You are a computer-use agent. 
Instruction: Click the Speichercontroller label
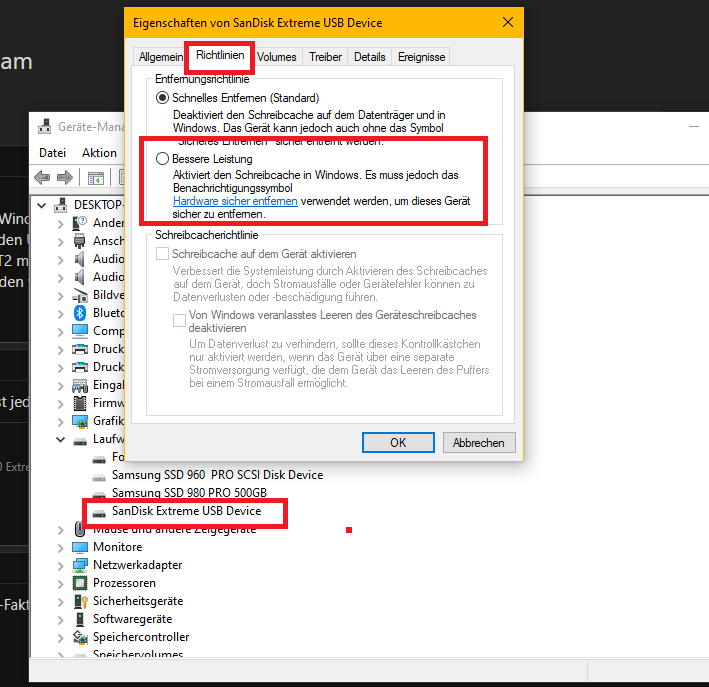[x=141, y=637]
